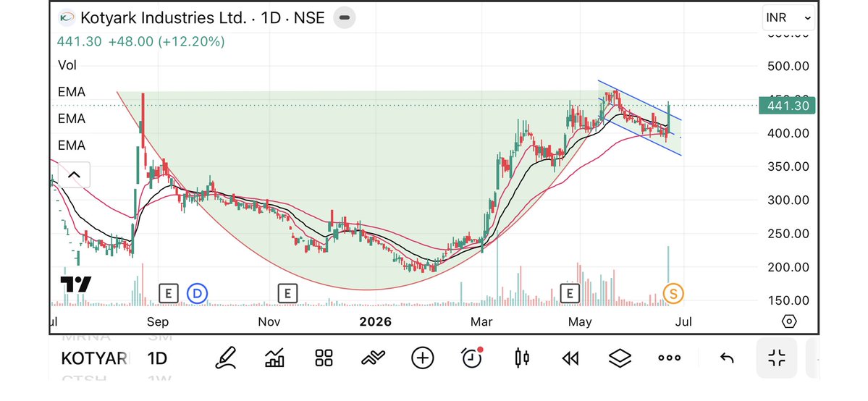Toggle the market status pill button
This screenshot has height=401, width=868.
point(345,17)
